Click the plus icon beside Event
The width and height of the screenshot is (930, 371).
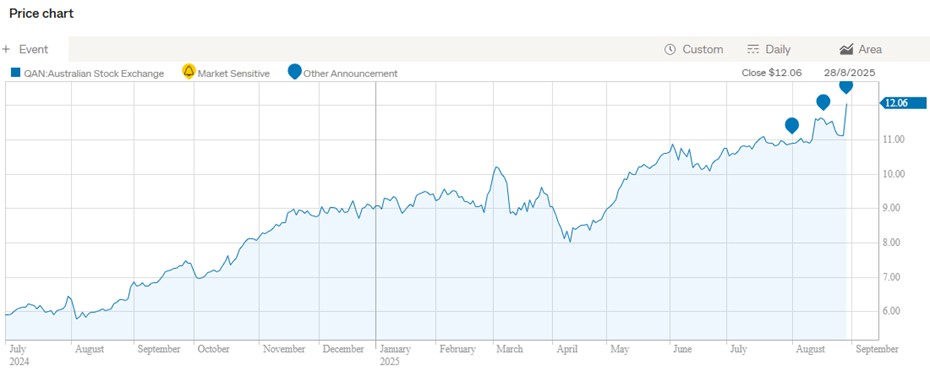coord(6,49)
